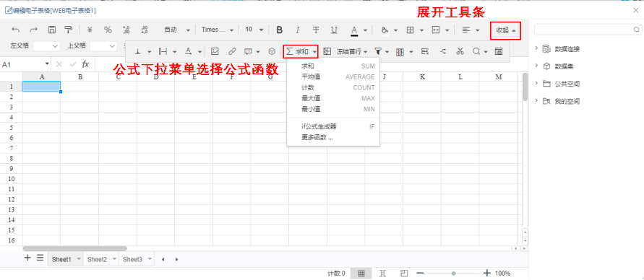Click the undo arrow icon
Image resolution: width=644 pixels, height=280 pixels.
(16, 30)
